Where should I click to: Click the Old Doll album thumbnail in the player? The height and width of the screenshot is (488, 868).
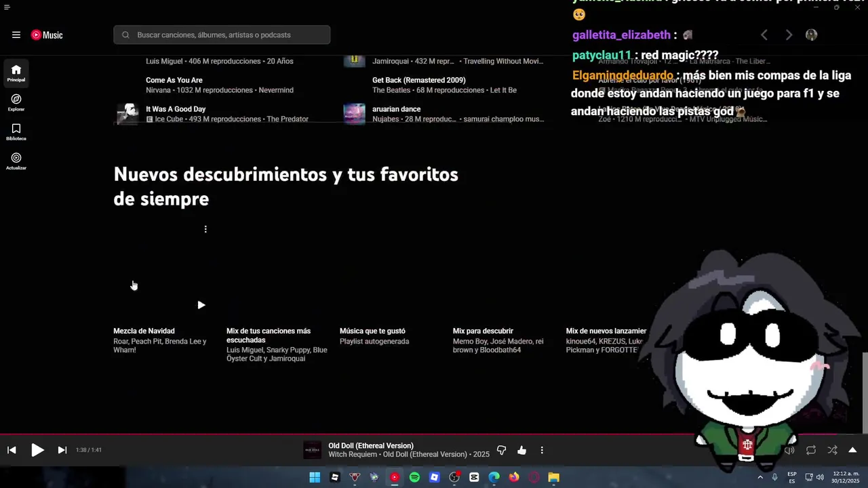[312, 450]
